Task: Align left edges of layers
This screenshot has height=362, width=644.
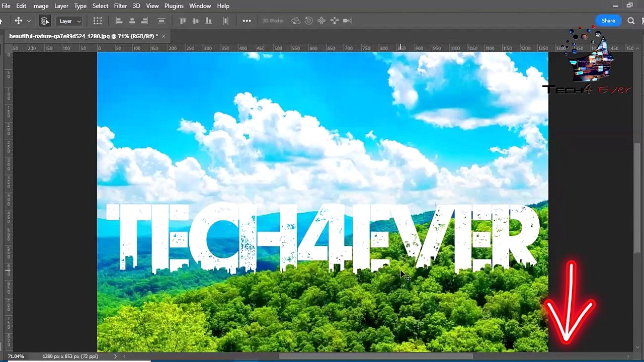Action: point(119,21)
